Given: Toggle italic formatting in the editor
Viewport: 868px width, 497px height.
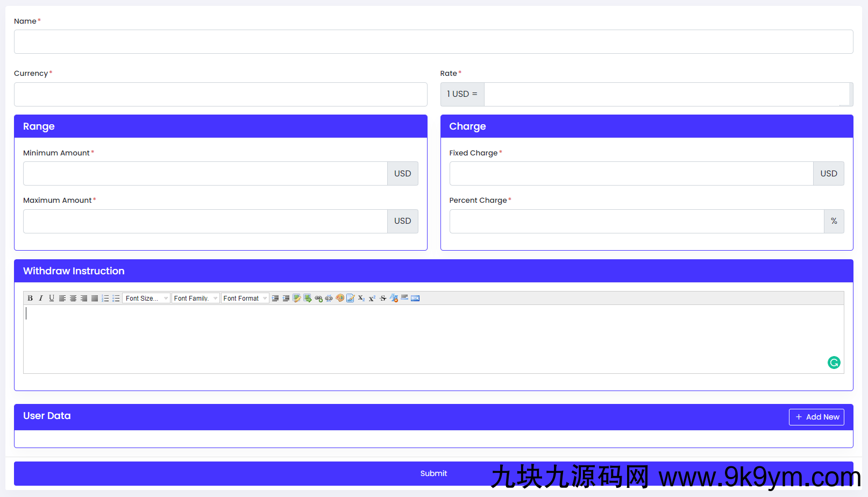Looking at the screenshot, I should [41, 299].
